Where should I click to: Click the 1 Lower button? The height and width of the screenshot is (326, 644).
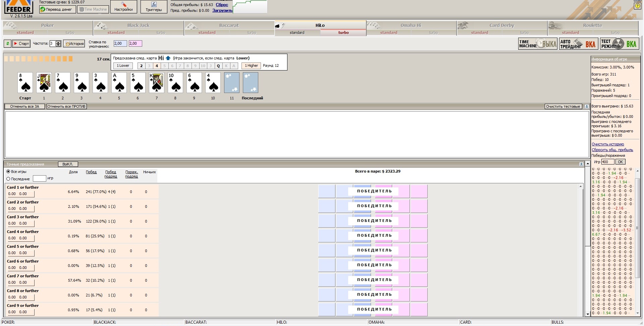[123, 66]
